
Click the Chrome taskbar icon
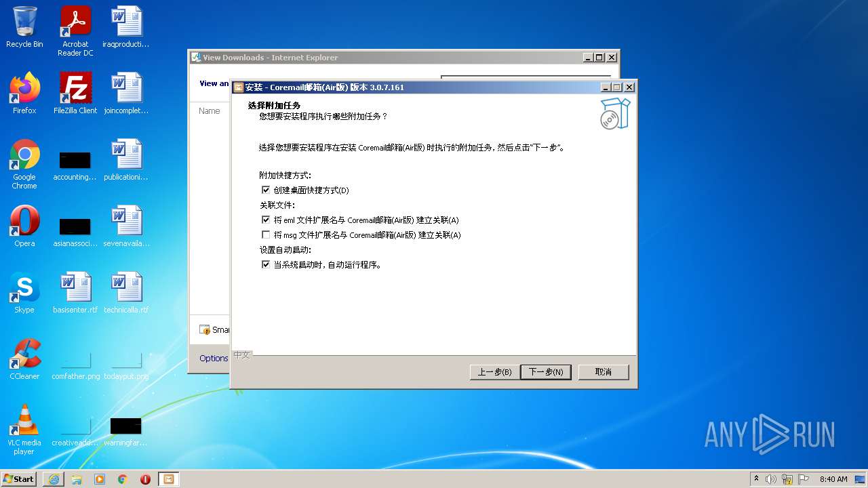pyautogui.click(x=123, y=479)
